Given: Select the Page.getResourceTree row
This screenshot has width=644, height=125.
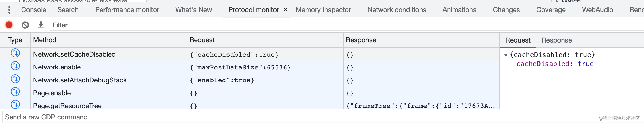Looking at the screenshot, I should (x=67, y=106).
